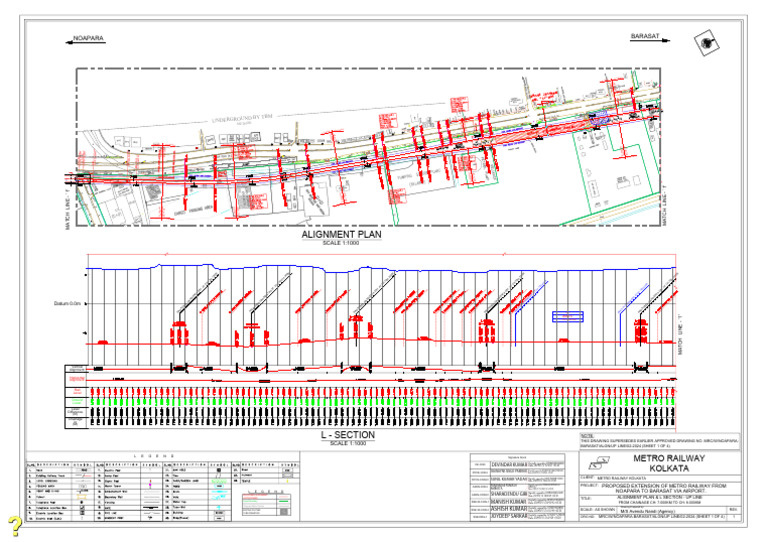Click the blue rectangle in the L-section
Screen dimensions: 768x542
(x=568, y=317)
